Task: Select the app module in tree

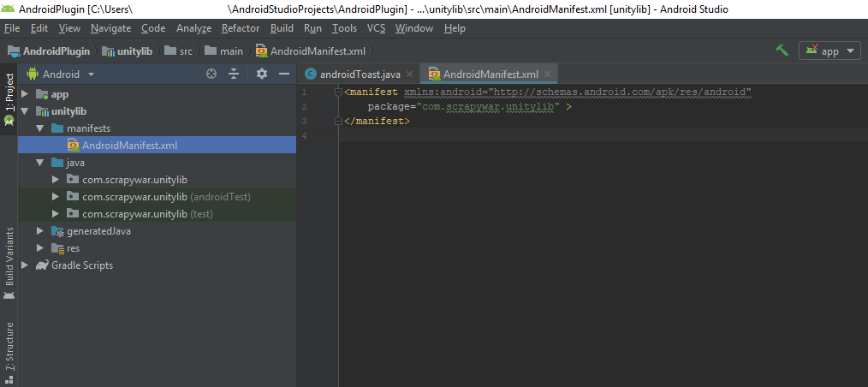Action: click(60, 94)
